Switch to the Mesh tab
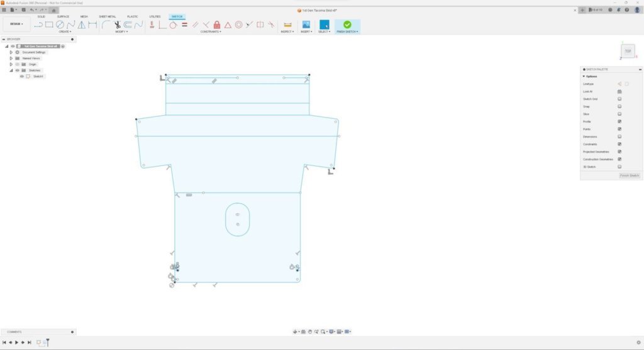The image size is (644, 350). point(84,16)
